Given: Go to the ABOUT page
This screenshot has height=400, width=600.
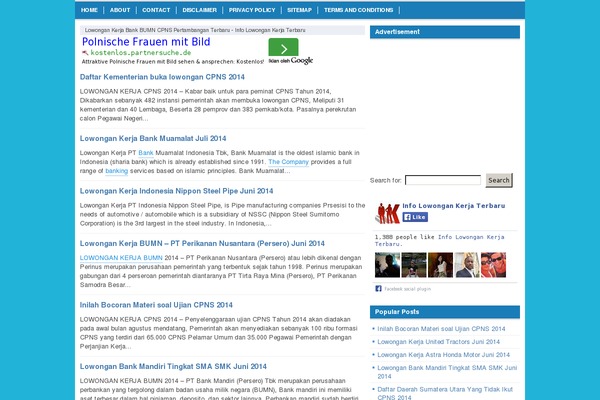Looking at the screenshot, I should pyautogui.click(x=120, y=10).
